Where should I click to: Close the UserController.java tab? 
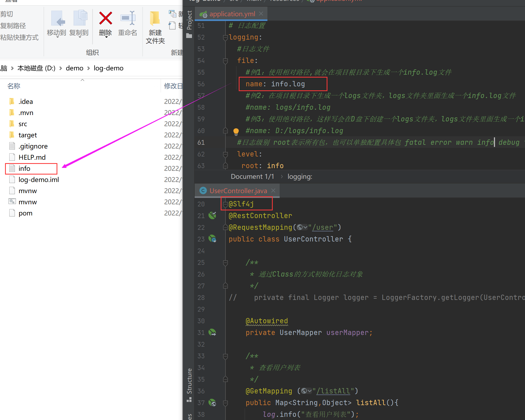273,190
